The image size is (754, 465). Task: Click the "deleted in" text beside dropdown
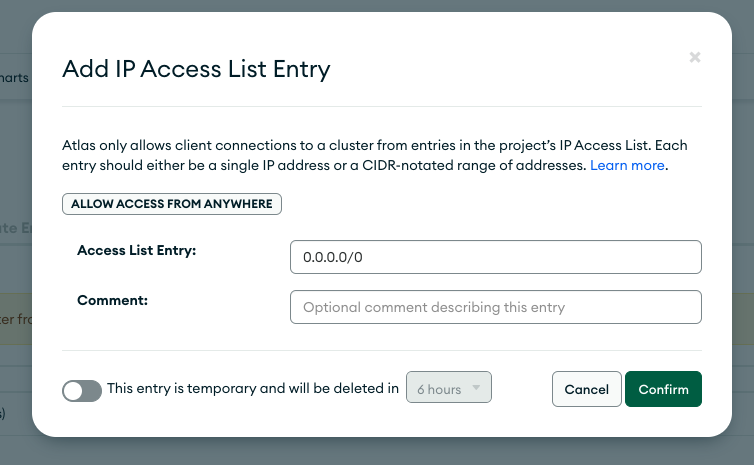(x=370, y=389)
